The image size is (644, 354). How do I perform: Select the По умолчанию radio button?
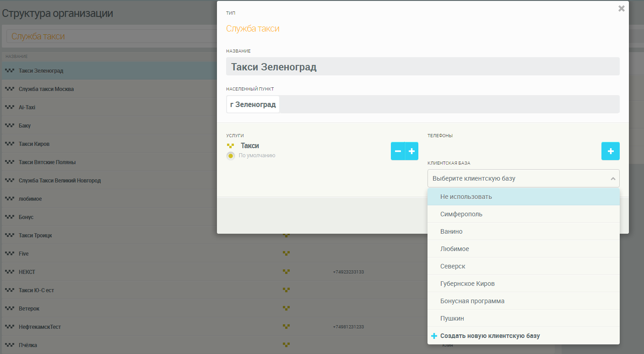(x=231, y=156)
